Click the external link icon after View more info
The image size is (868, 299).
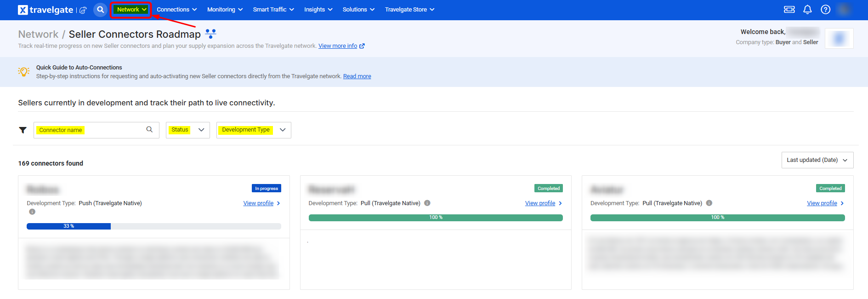(x=362, y=46)
